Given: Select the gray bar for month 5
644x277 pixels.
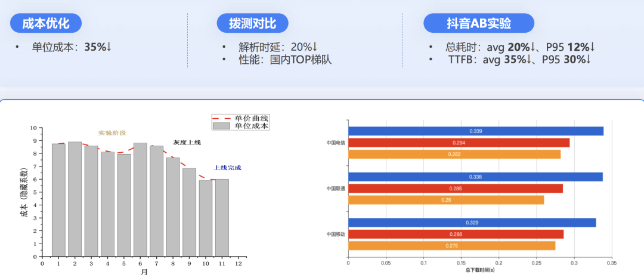Looking at the screenshot, I should (123, 205).
